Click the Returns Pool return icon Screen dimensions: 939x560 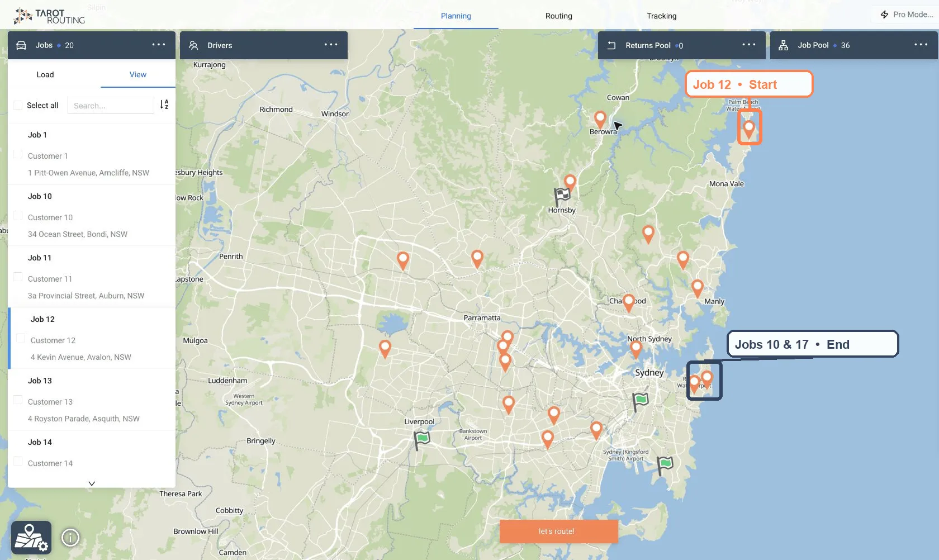coord(611,45)
